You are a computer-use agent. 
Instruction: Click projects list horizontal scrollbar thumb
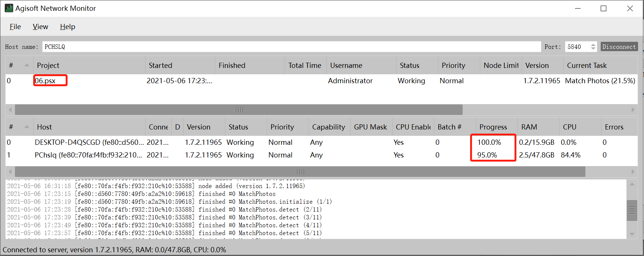click(x=239, y=110)
